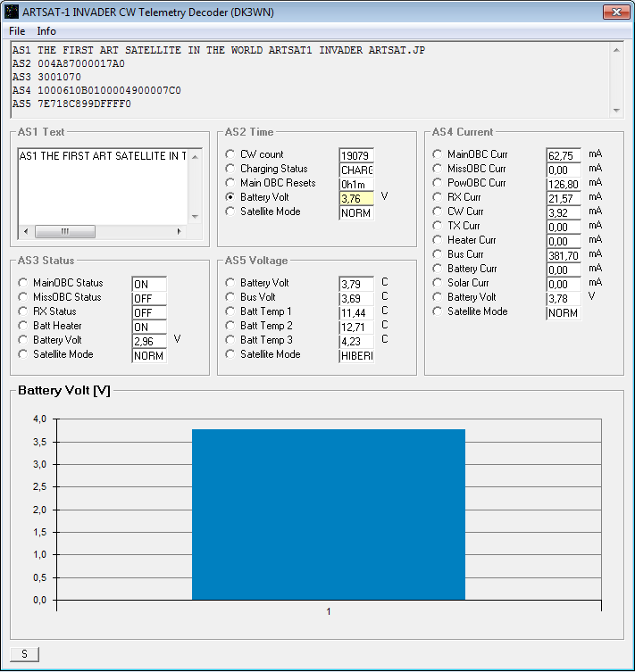The width and height of the screenshot is (635, 672).
Task: Select the MainOBC Status radio button
Action: coord(22,283)
